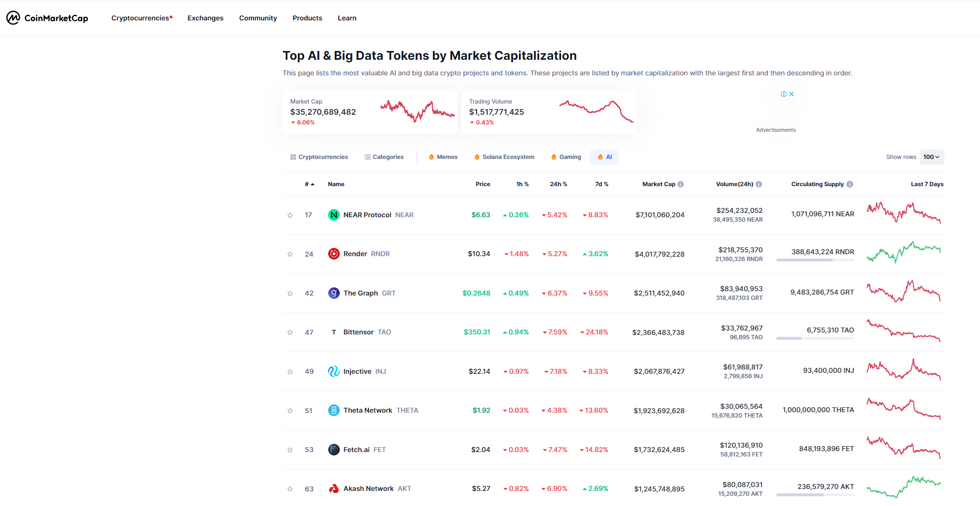The image size is (980, 506).
Task: Toggle watchlist star for Injective
Action: coord(290,371)
